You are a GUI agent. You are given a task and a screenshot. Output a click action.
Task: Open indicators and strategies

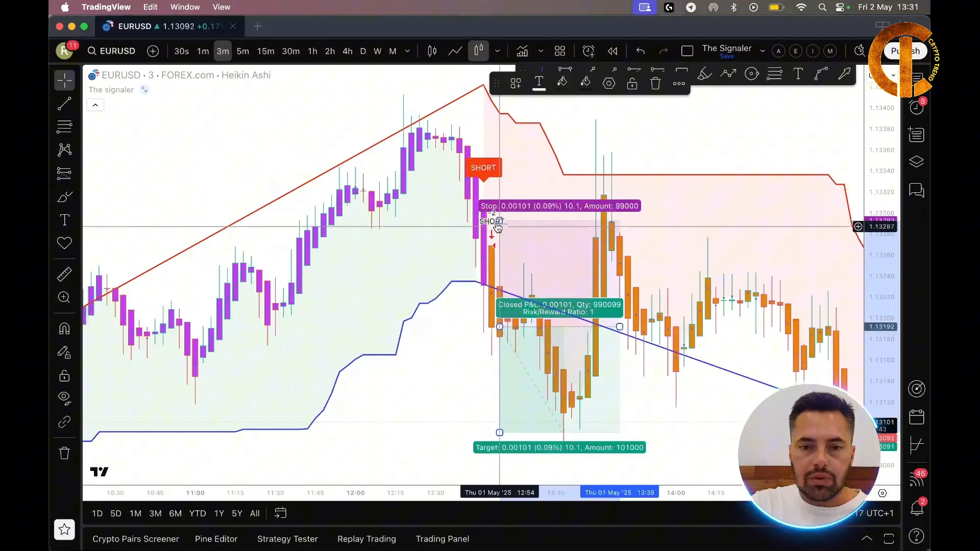522,51
